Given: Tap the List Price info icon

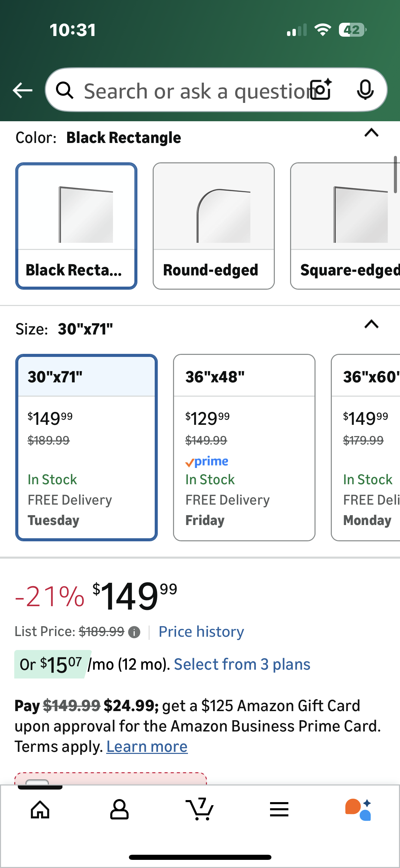Looking at the screenshot, I should click(x=134, y=632).
